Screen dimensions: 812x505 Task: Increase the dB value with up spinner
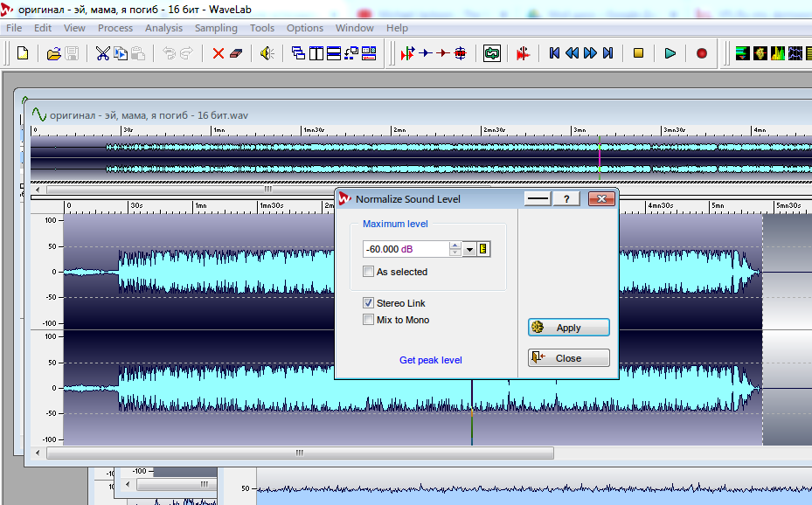455,246
